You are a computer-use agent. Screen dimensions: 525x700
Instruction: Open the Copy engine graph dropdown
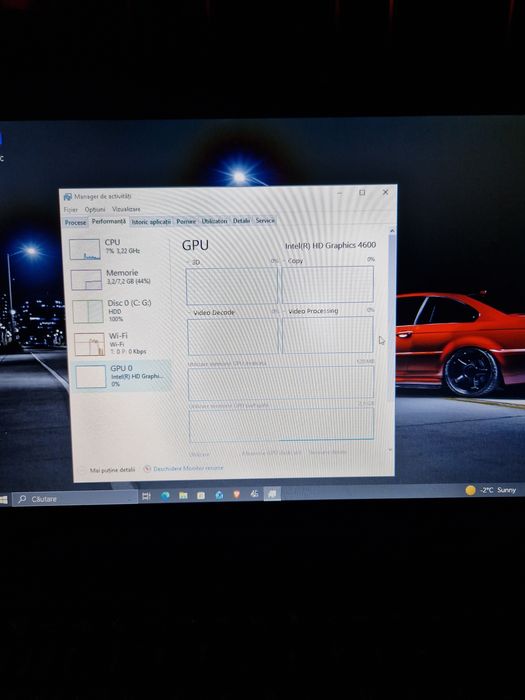[293, 261]
